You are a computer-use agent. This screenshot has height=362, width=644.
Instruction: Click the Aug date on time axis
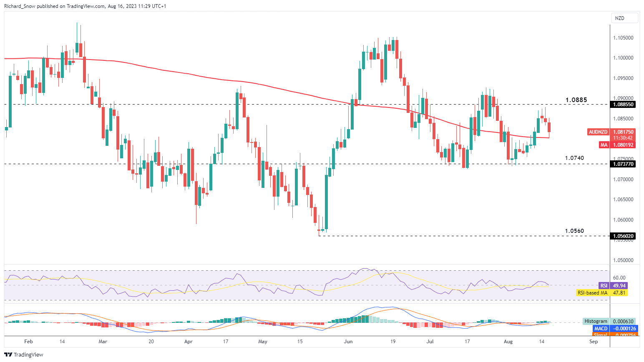[x=508, y=342]
